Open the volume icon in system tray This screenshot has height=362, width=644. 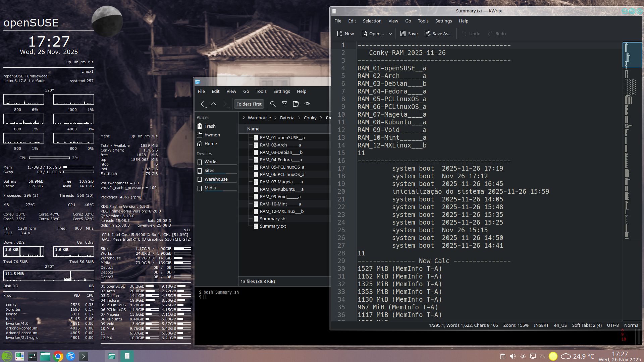click(513, 356)
